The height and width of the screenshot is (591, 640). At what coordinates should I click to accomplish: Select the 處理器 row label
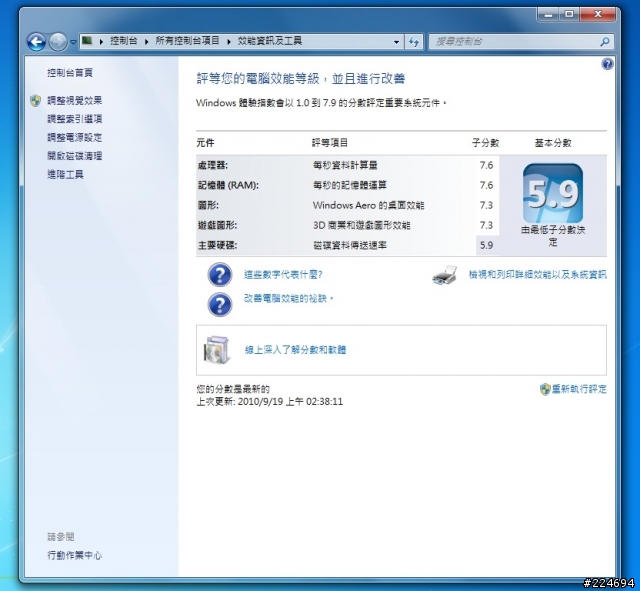coord(213,165)
